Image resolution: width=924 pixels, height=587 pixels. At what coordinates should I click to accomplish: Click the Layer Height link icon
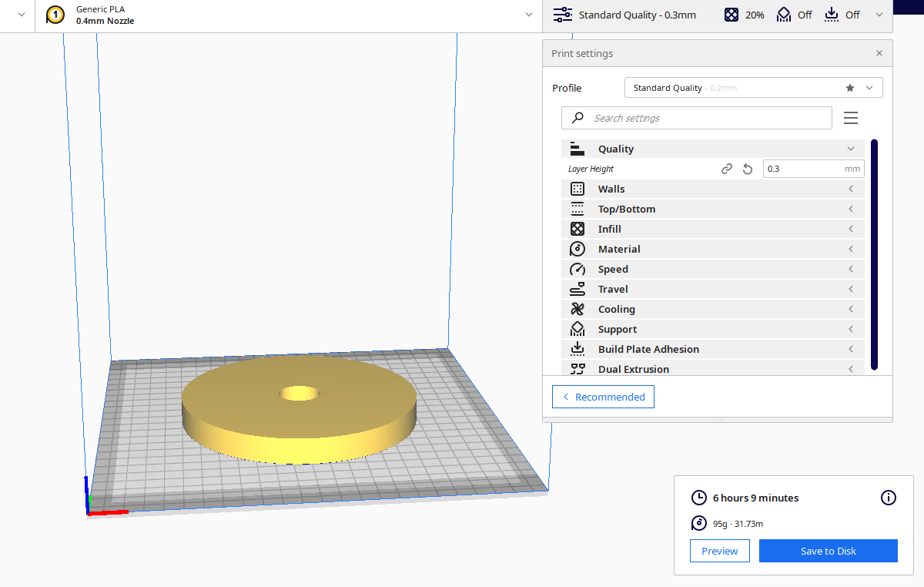pos(726,169)
